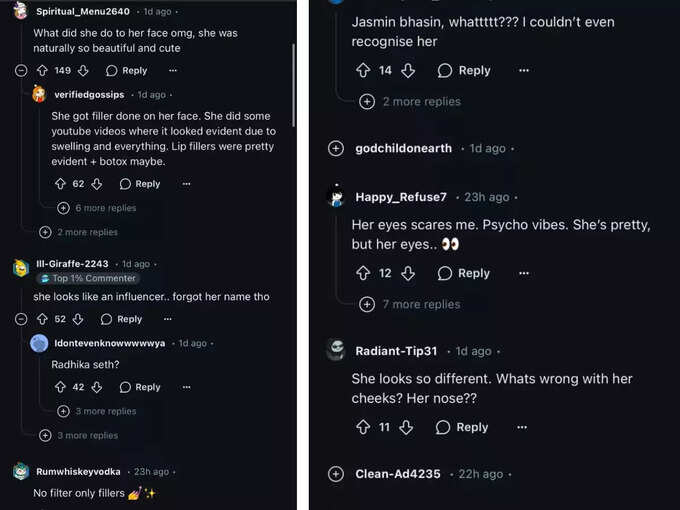This screenshot has height=510, width=680.
Task: Upvote Idontevenknowwwwwya's Radhika seth reply
Action: tap(60, 387)
